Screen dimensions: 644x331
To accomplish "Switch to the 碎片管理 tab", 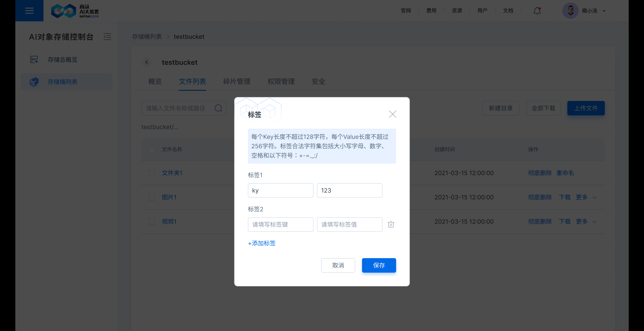I will pyautogui.click(x=237, y=82).
